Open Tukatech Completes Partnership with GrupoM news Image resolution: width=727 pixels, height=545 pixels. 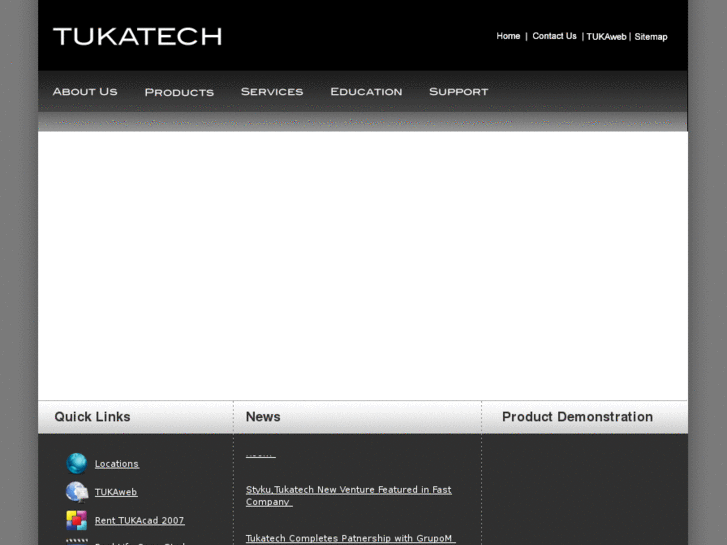coord(351,538)
